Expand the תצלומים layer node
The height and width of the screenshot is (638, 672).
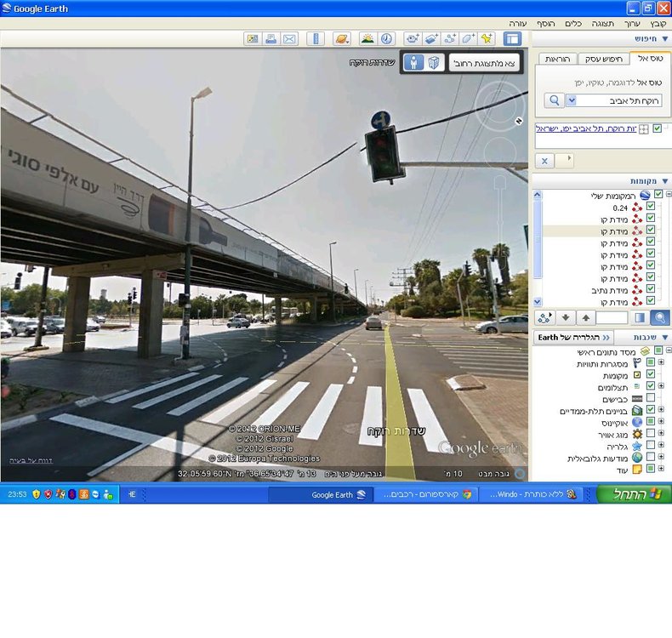661,386
